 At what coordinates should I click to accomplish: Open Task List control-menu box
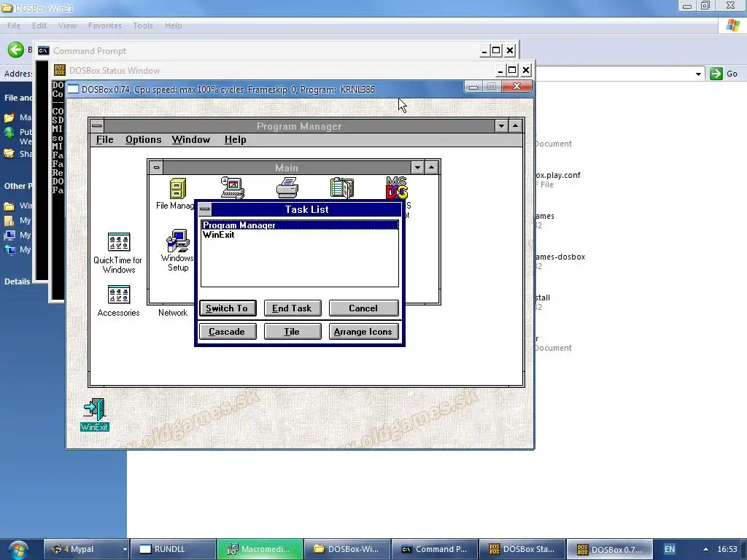pos(205,209)
